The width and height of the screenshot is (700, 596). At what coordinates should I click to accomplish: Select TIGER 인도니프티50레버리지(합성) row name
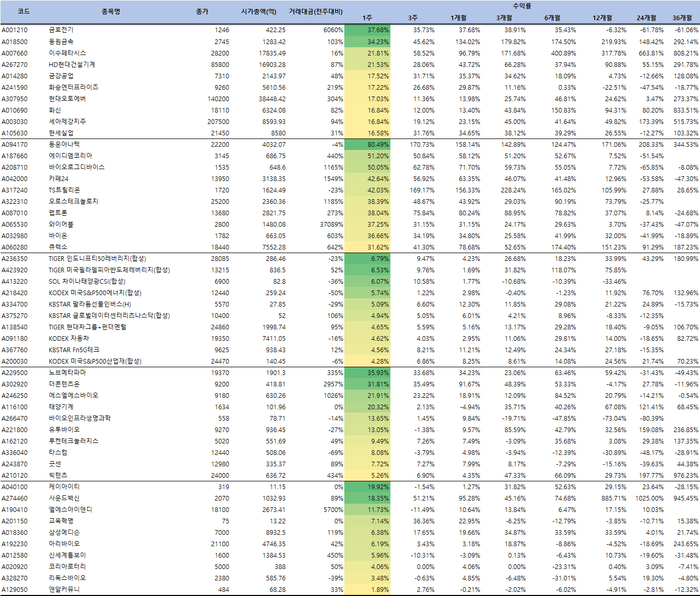click(97, 258)
